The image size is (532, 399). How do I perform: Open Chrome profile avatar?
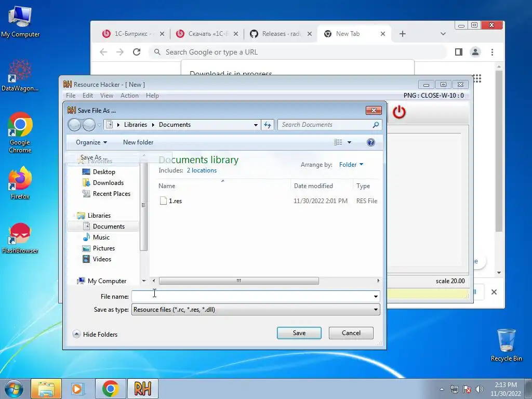pos(475,52)
